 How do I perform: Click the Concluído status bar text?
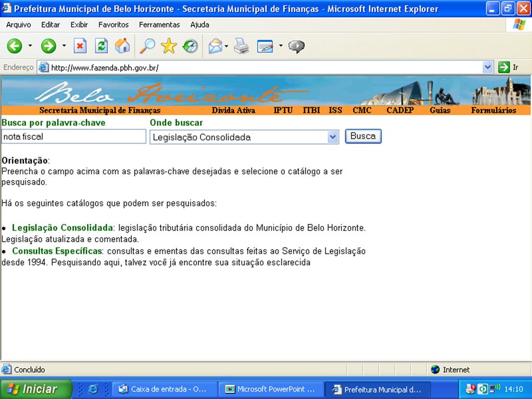click(29, 370)
